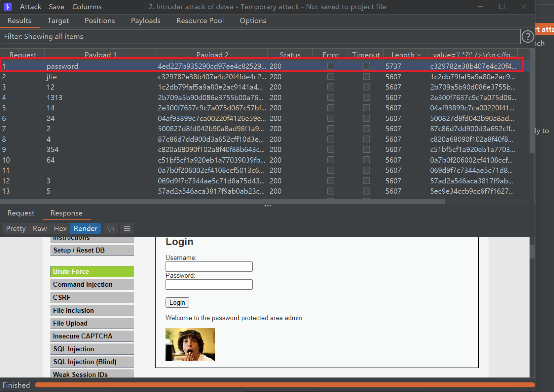This screenshot has width=554, height=392.
Task: Sort results by Payload 2 column header
Action: coord(212,55)
